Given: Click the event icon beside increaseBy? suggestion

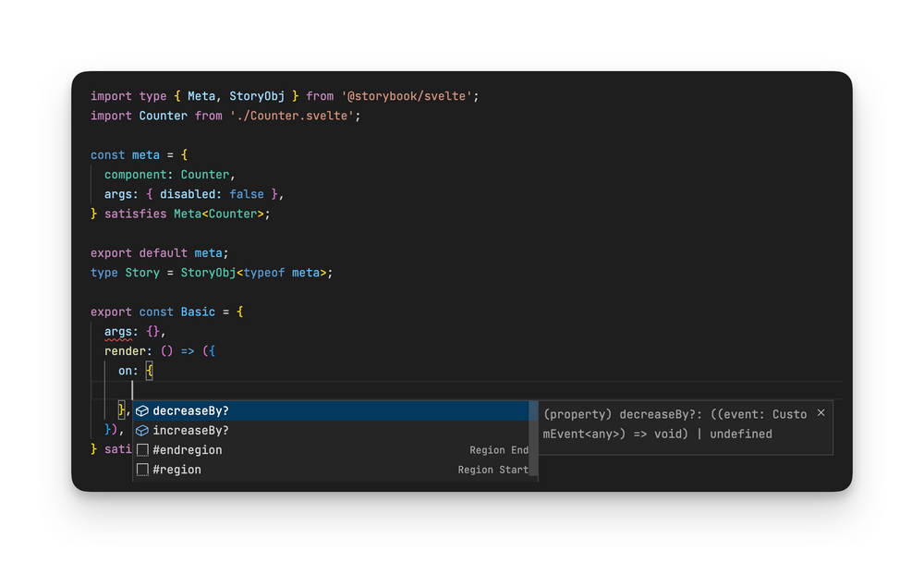Looking at the screenshot, I should [x=143, y=430].
